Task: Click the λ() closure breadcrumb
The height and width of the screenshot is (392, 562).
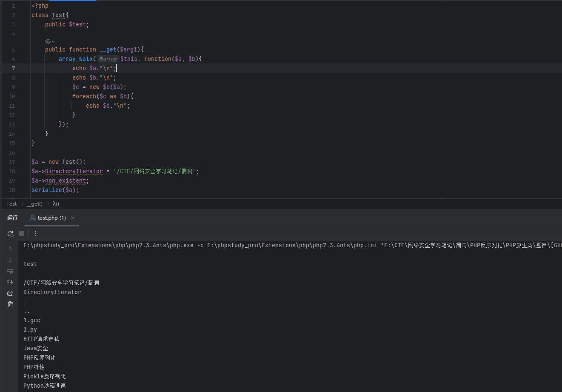Action: [x=56, y=204]
